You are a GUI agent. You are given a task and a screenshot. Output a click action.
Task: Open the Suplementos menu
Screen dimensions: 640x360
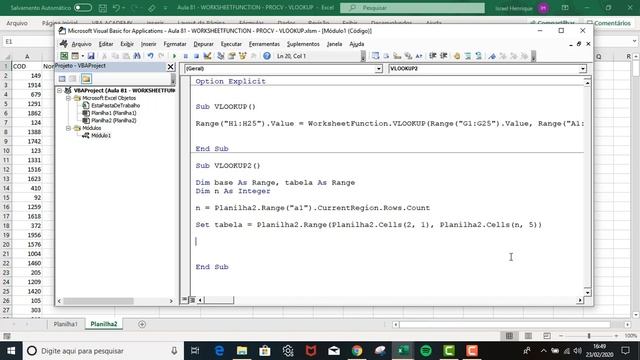pos(303,44)
